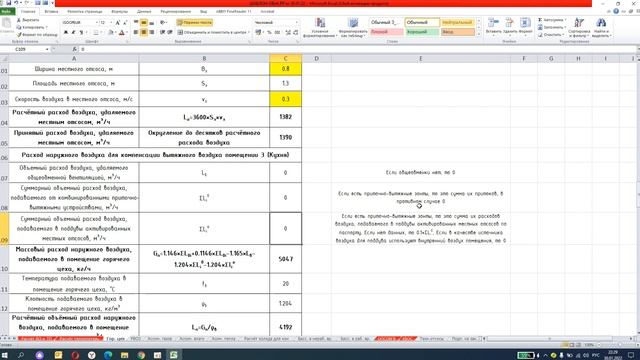
Task: Open Merge and Center dropdown arrow
Action: point(249,32)
